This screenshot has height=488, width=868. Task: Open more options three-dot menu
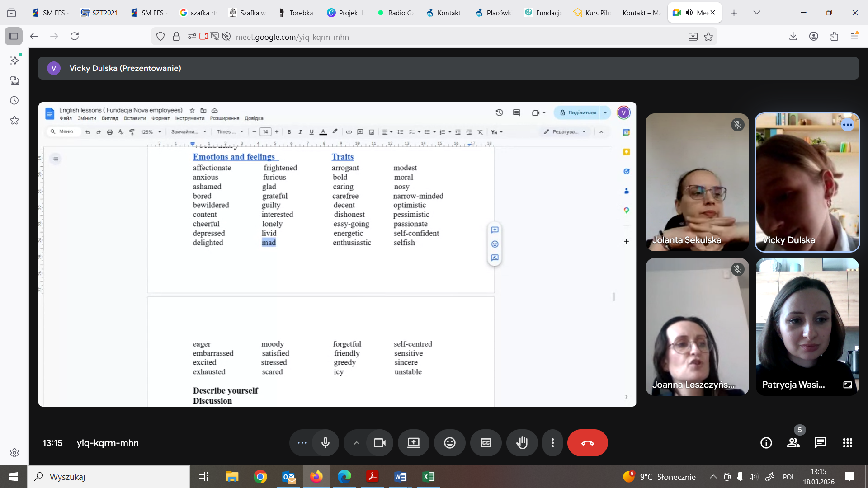coord(552,443)
